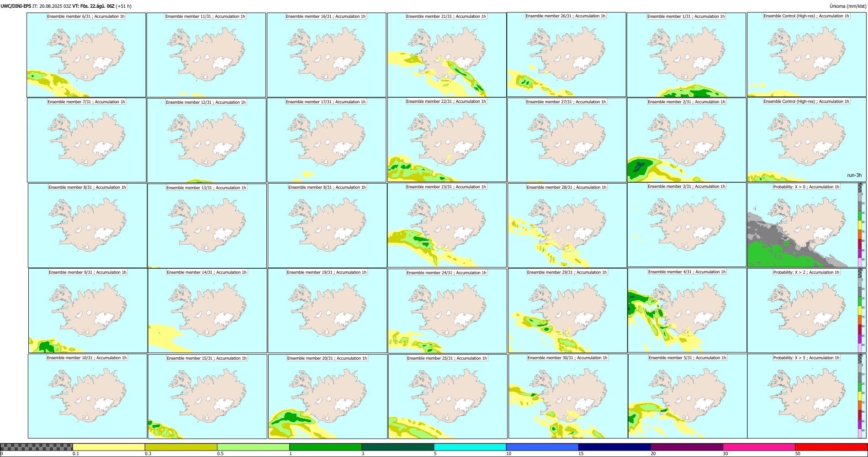Image resolution: width=868 pixels, height=457 pixels.
Task: Open the Ensemble member 26/31 map
Action: pos(566,54)
